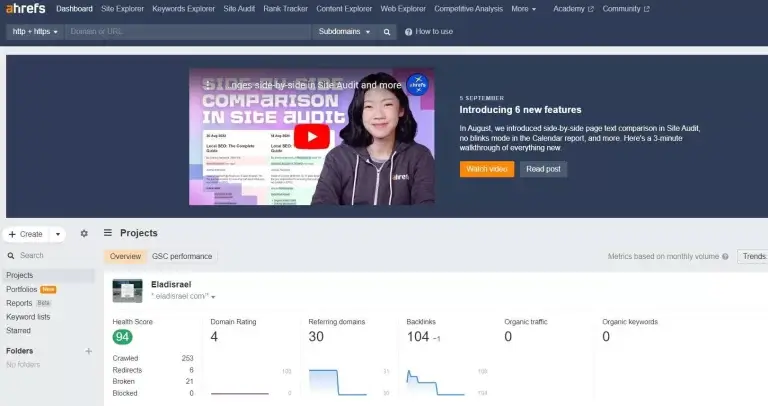
Task: Click the Redirects row
Action: tap(153, 370)
